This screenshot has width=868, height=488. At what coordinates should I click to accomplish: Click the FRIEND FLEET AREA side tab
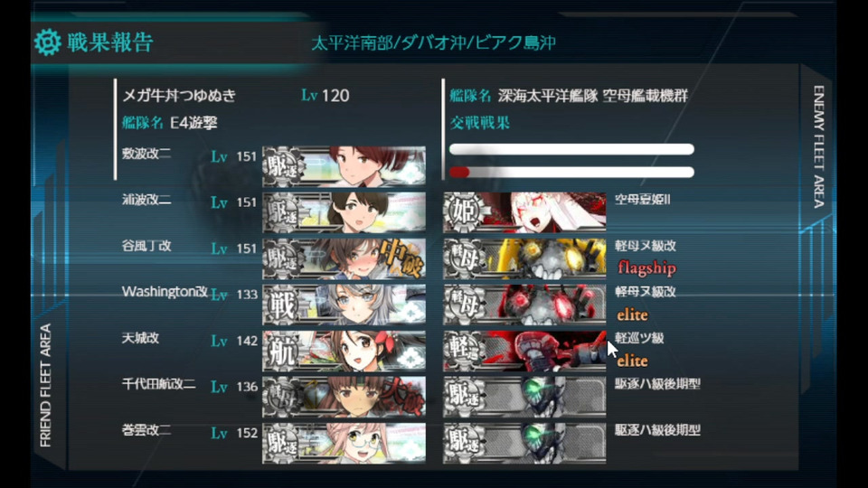tap(45, 386)
